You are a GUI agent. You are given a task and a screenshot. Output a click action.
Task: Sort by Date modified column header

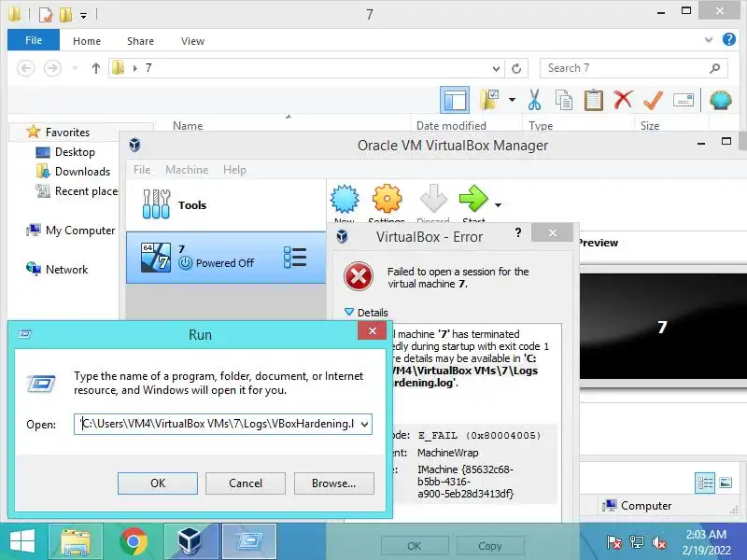451,126
